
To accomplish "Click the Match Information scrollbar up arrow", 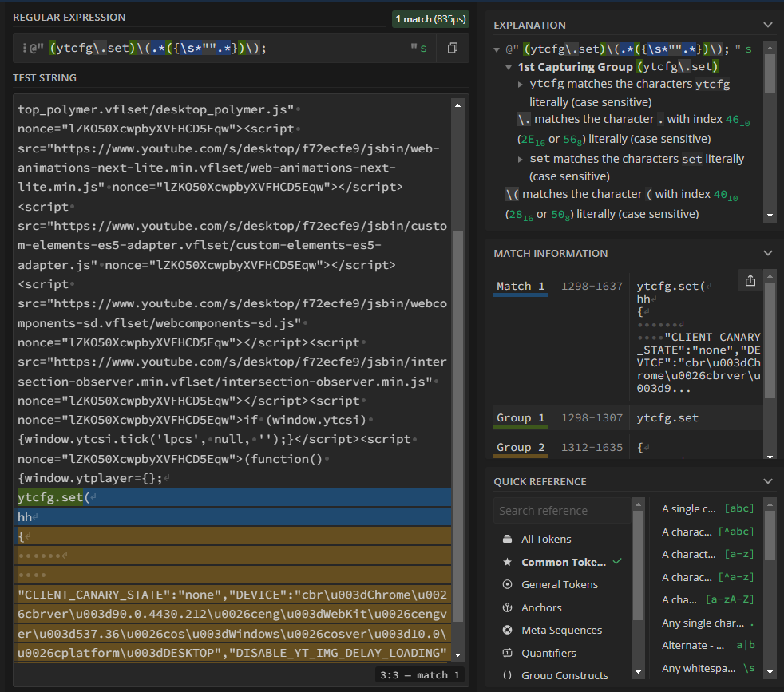I will tap(770, 276).
